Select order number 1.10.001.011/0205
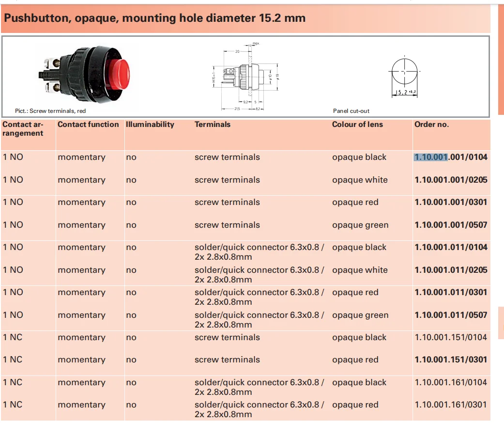 [x=451, y=270]
